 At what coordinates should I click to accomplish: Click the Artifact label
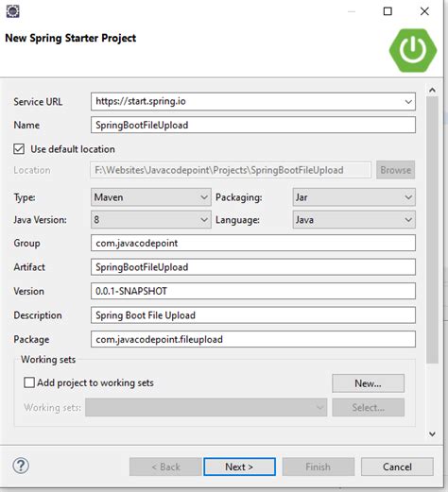[x=29, y=267]
